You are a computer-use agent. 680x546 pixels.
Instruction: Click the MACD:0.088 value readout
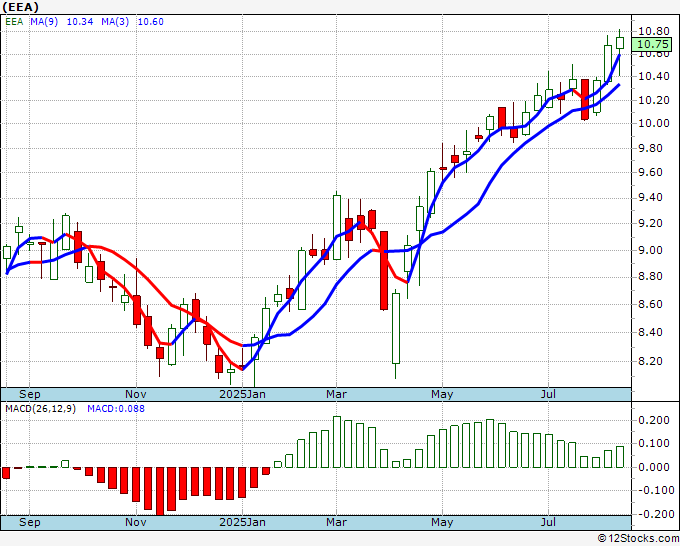click(x=116, y=409)
